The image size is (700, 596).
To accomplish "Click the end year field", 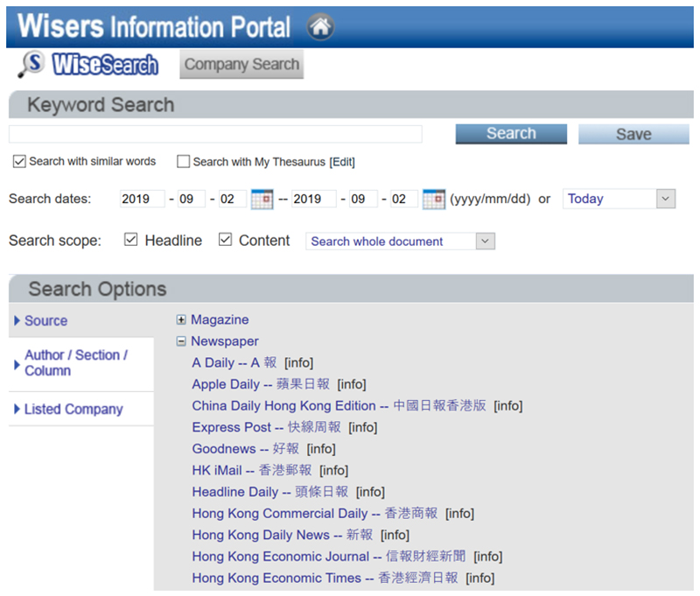I will 313,199.
